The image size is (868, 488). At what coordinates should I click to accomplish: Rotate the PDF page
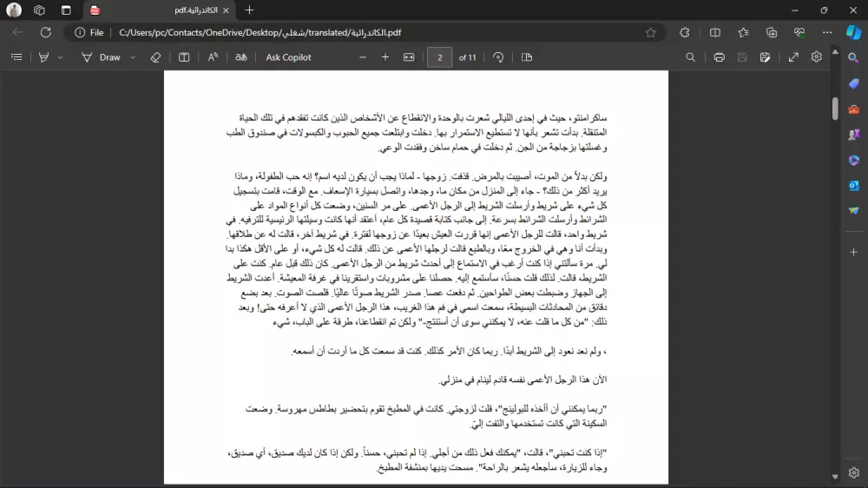coord(498,57)
